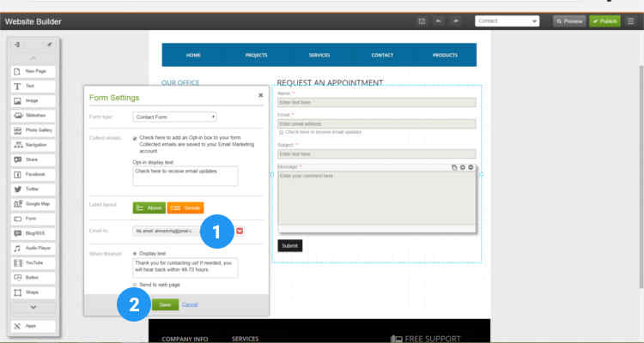The width and height of the screenshot is (644, 343).
Task: Click the save icon in top toolbar
Action: point(422,21)
